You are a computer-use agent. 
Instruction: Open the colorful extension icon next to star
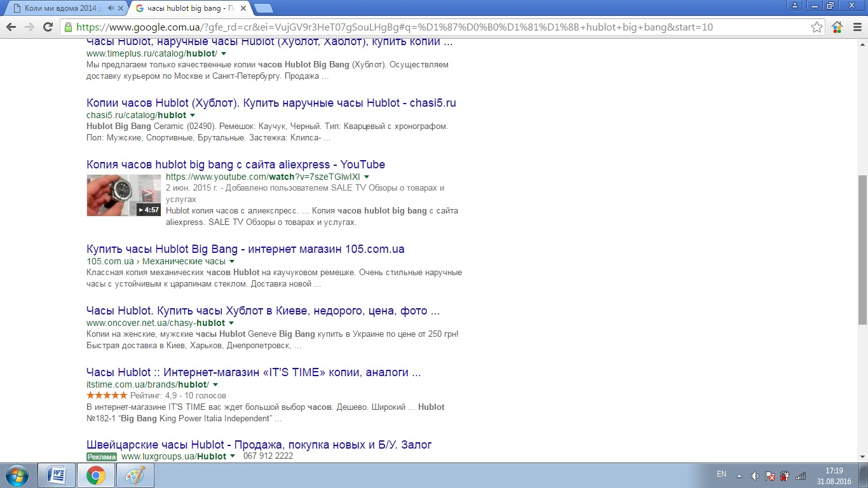click(837, 27)
